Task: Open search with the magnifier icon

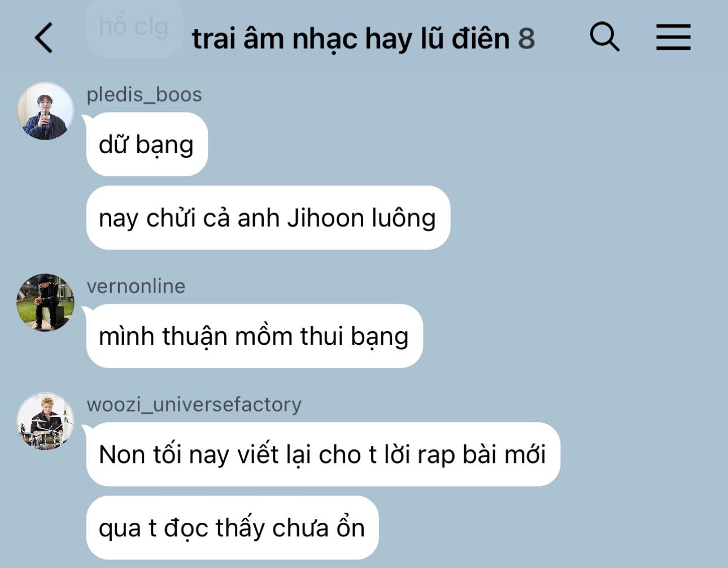Action: coord(604,37)
